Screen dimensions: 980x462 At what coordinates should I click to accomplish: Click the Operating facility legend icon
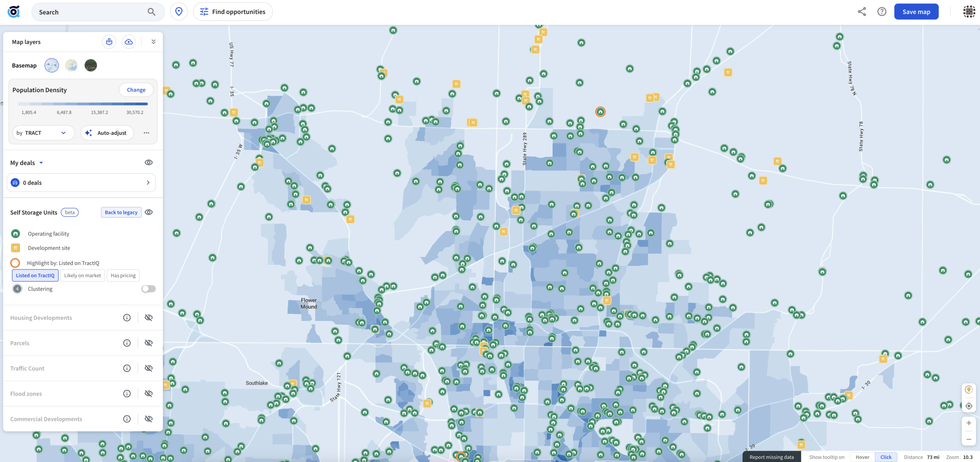coord(16,234)
